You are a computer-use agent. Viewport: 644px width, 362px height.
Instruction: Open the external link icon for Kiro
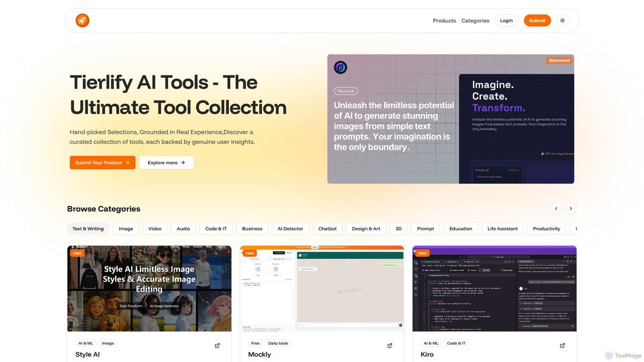[562, 345]
